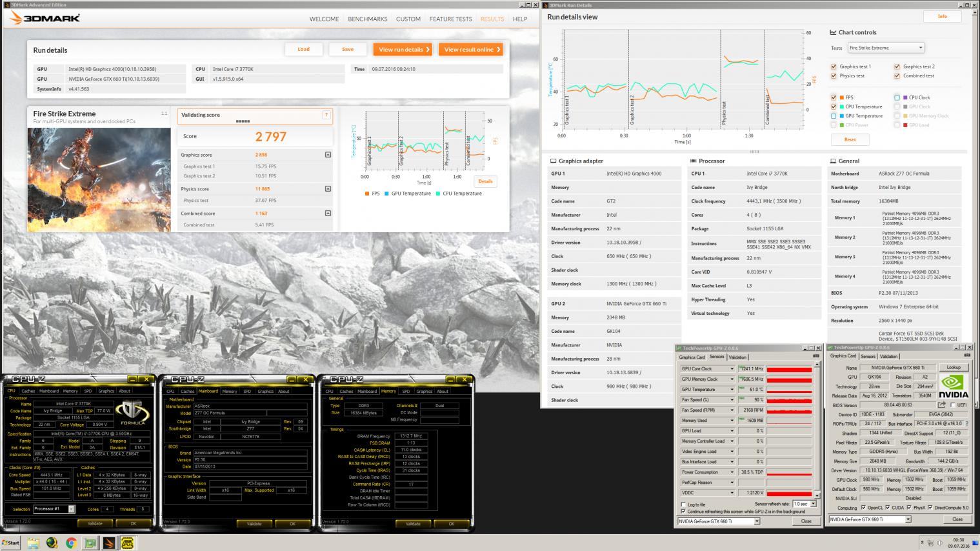Uncheck Combined test checkbox

point(897,76)
